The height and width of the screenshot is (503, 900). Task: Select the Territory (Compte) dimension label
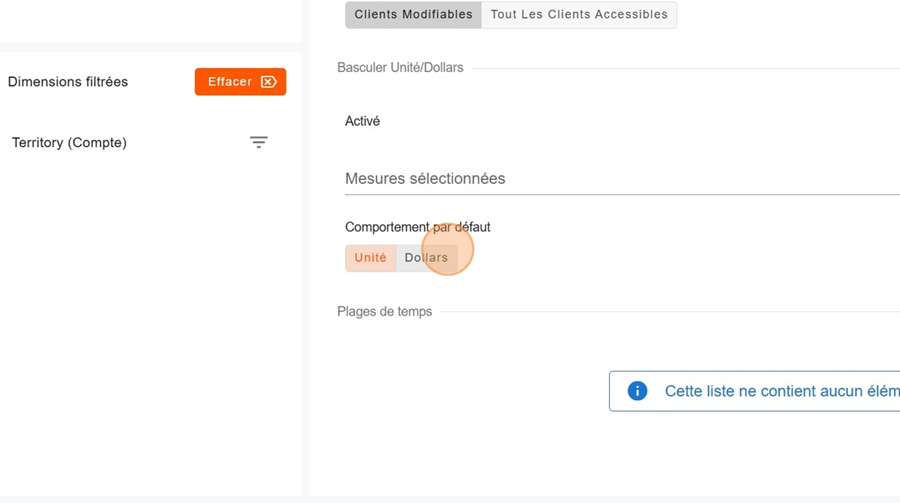tap(69, 143)
